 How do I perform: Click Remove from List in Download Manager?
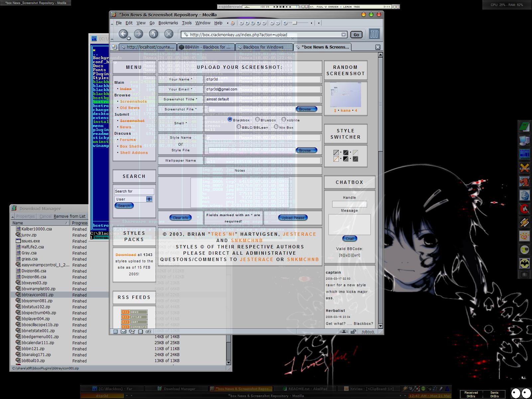[x=70, y=216]
